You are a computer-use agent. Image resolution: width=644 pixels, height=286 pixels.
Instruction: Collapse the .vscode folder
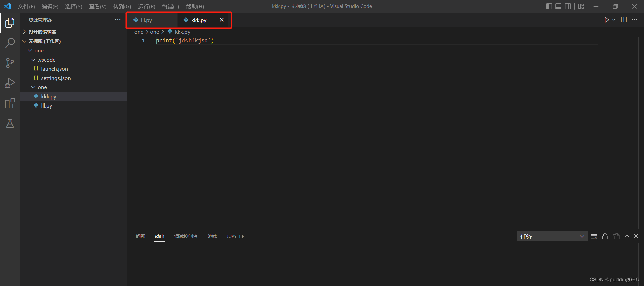point(74,60)
